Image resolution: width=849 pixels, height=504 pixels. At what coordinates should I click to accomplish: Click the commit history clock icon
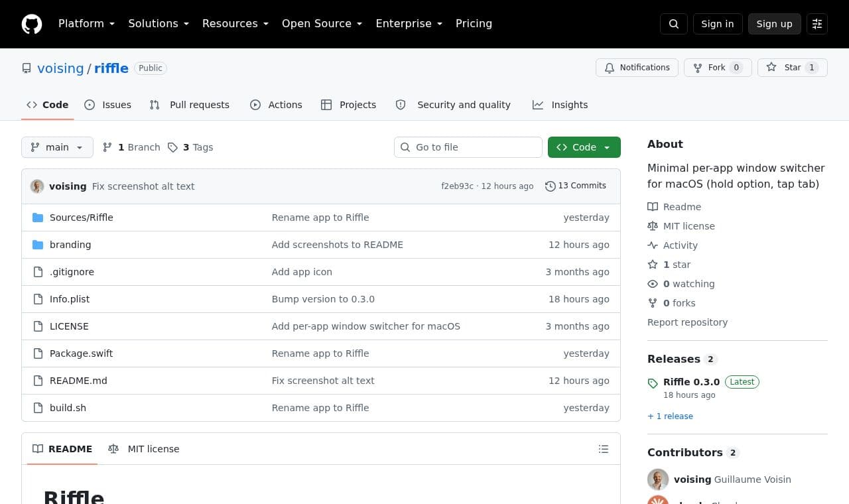(x=550, y=186)
